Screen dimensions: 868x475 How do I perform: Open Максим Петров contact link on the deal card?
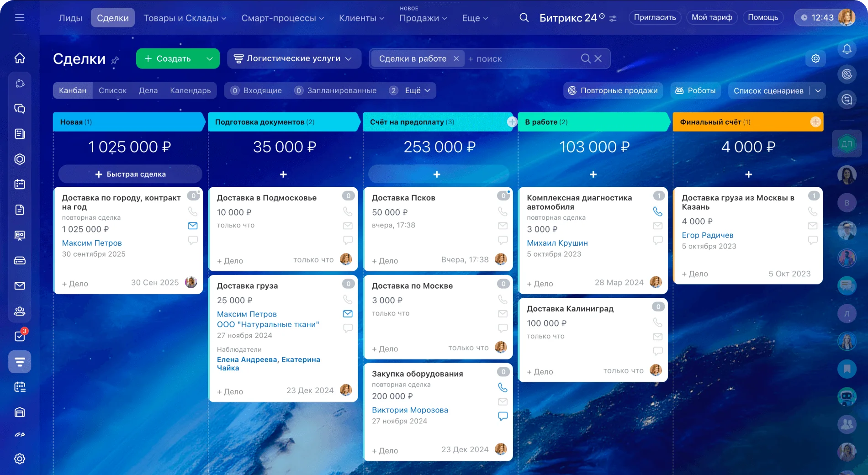coord(92,243)
